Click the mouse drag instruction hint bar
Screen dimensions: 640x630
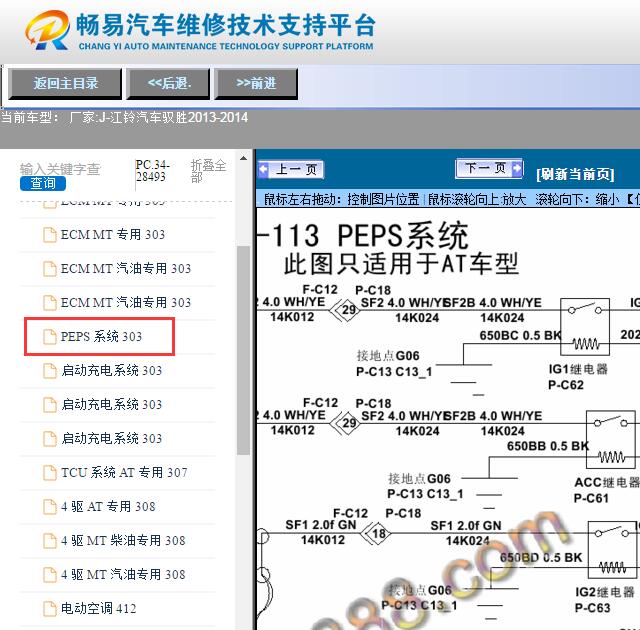[448, 199]
